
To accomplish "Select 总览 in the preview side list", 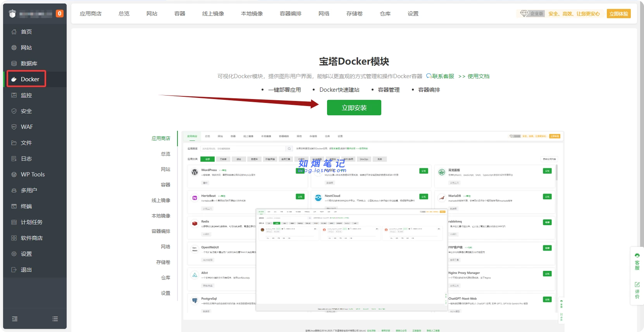I will 165,154.
